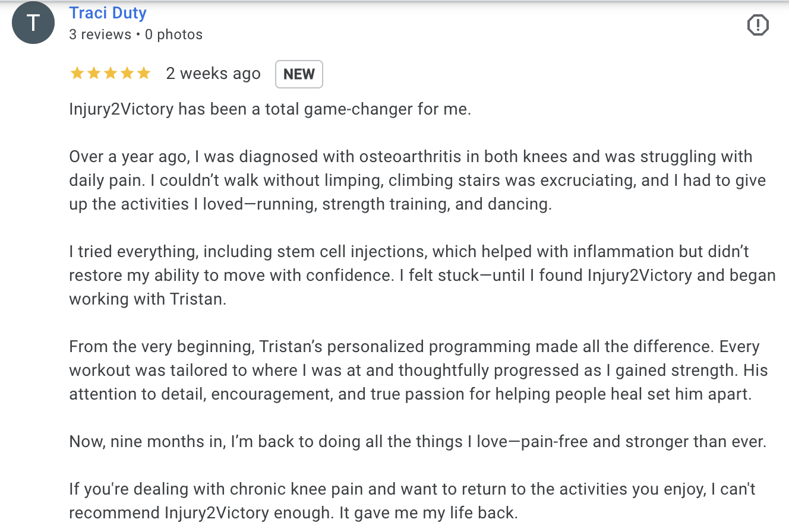The width and height of the screenshot is (789, 532).
Task: Open Traci Duty's round T avatar
Action: (x=33, y=23)
